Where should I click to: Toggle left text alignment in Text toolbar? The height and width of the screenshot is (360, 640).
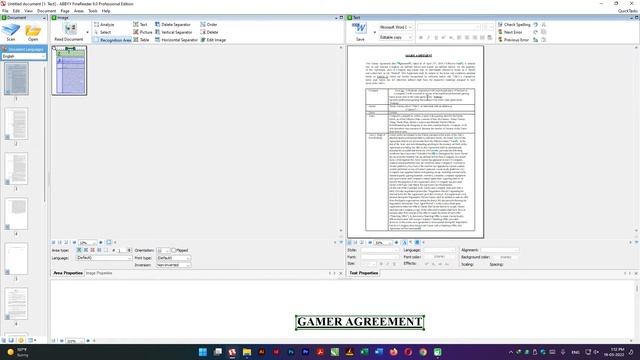(459, 38)
